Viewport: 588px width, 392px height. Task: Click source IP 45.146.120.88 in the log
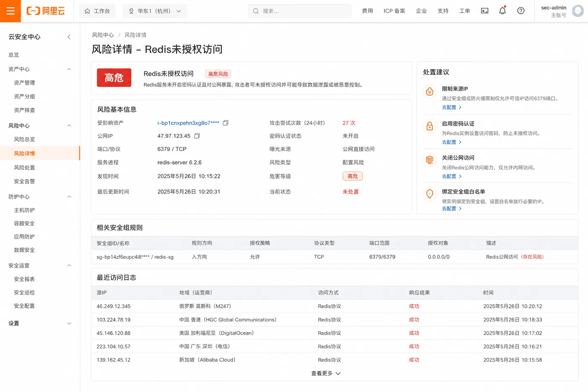pyautogui.click(x=113, y=334)
